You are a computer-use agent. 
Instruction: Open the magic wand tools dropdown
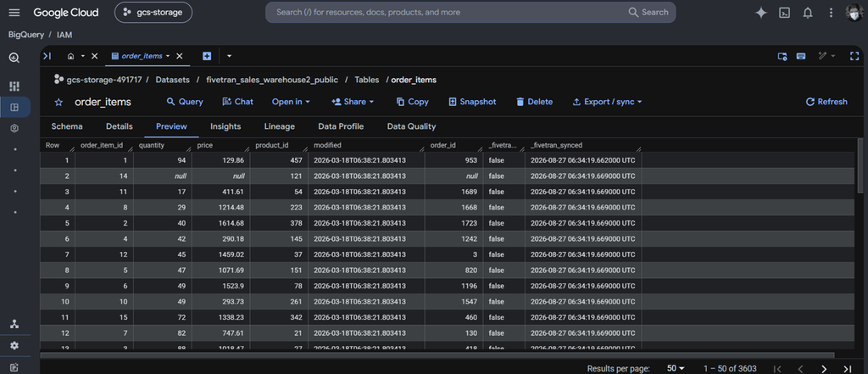pyautogui.click(x=826, y=56)
